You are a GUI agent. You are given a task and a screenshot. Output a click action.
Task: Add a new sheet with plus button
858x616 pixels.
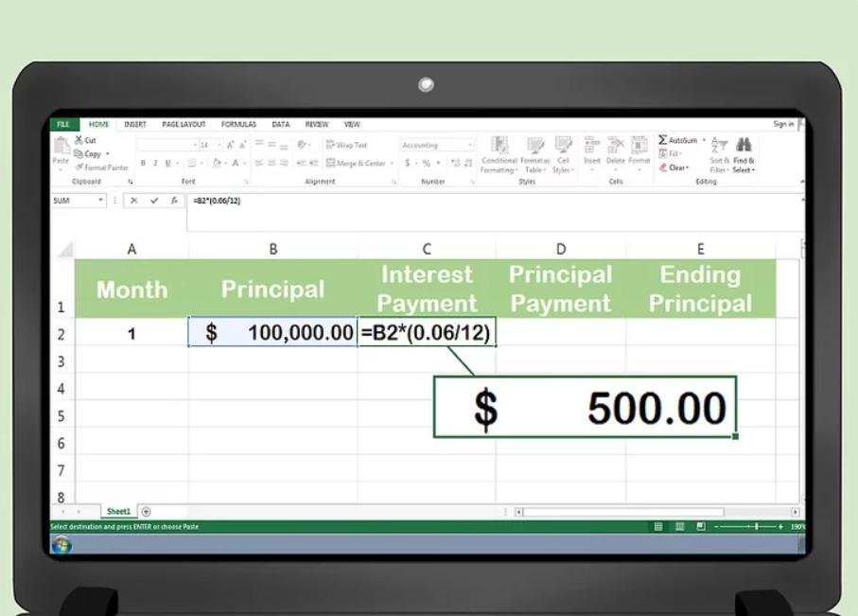click(146, 511)
